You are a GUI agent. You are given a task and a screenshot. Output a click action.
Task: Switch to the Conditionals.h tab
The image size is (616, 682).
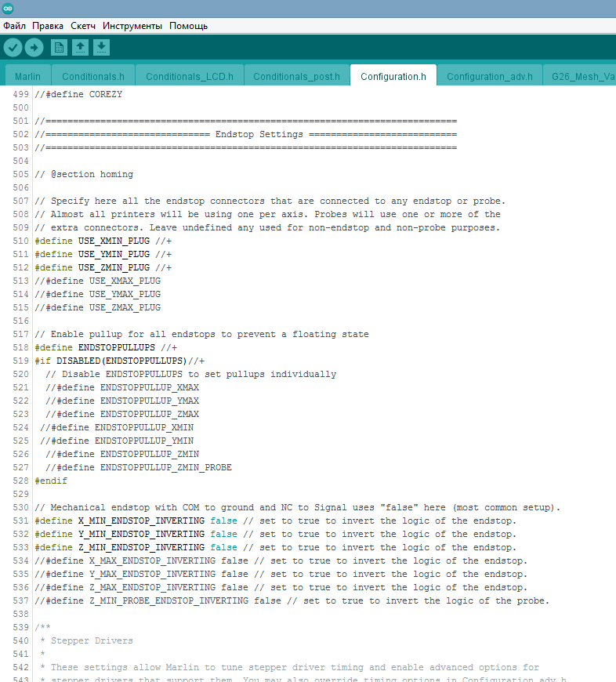[x=93, y=77]
